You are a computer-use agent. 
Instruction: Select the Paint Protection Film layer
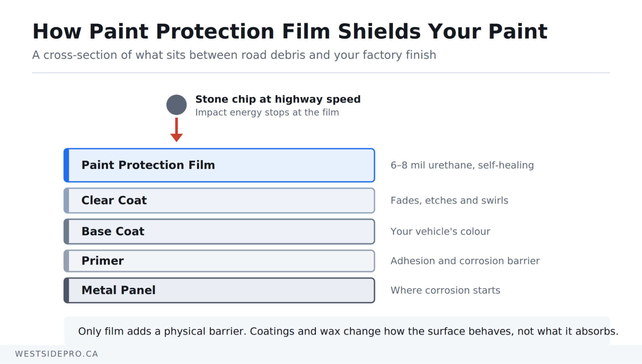pos(219,165)
